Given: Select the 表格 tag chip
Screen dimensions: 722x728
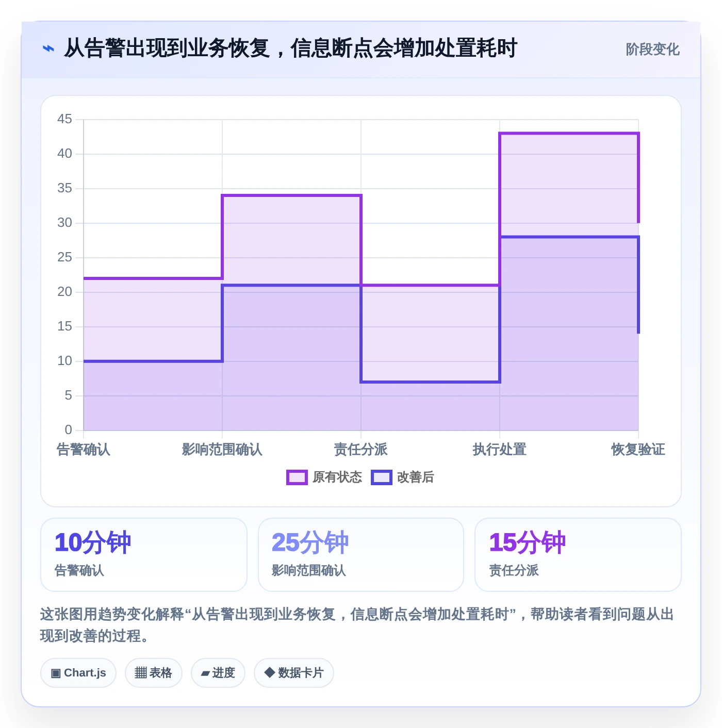Looking at the screenshot, I should click(x=154, y=673).
